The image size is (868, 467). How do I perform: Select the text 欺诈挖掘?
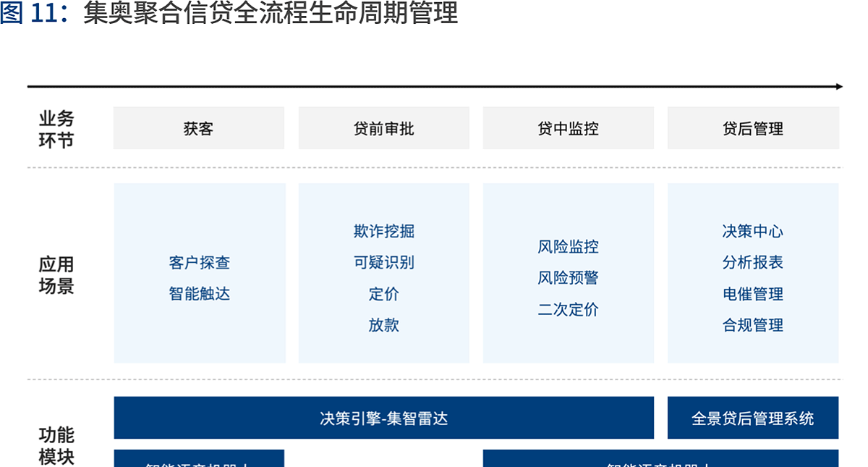[384, 232]
